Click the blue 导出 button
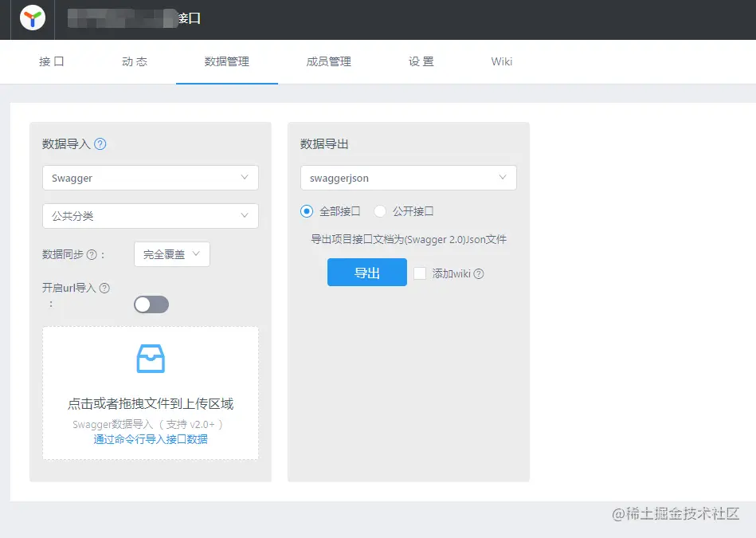Viewport: 756px width, 538px height. click(367, 272)
